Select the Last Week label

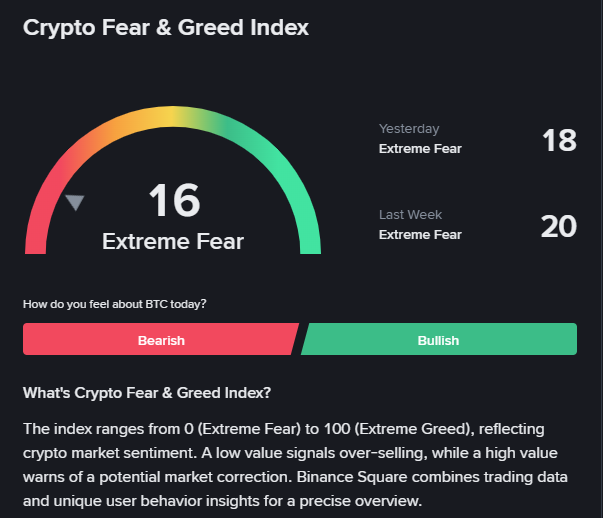(410, 214)
